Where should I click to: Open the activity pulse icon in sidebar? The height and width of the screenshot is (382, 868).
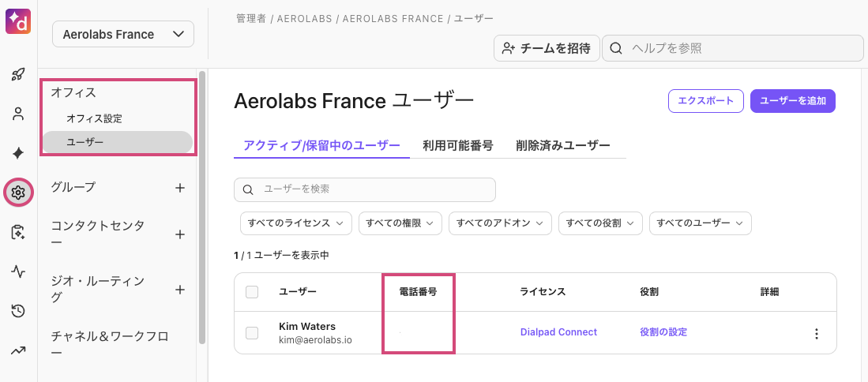pyautogui.click(x=18, y=272)
